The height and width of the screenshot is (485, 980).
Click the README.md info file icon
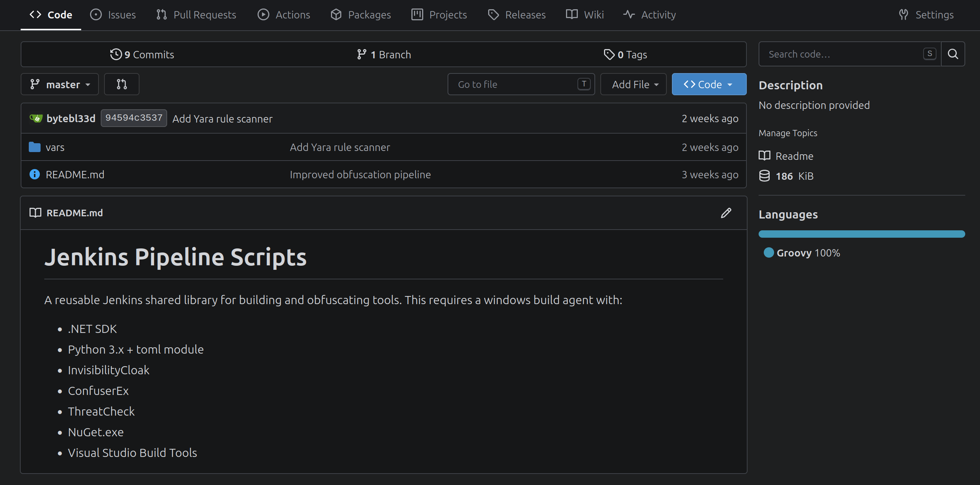click(35, 174)
